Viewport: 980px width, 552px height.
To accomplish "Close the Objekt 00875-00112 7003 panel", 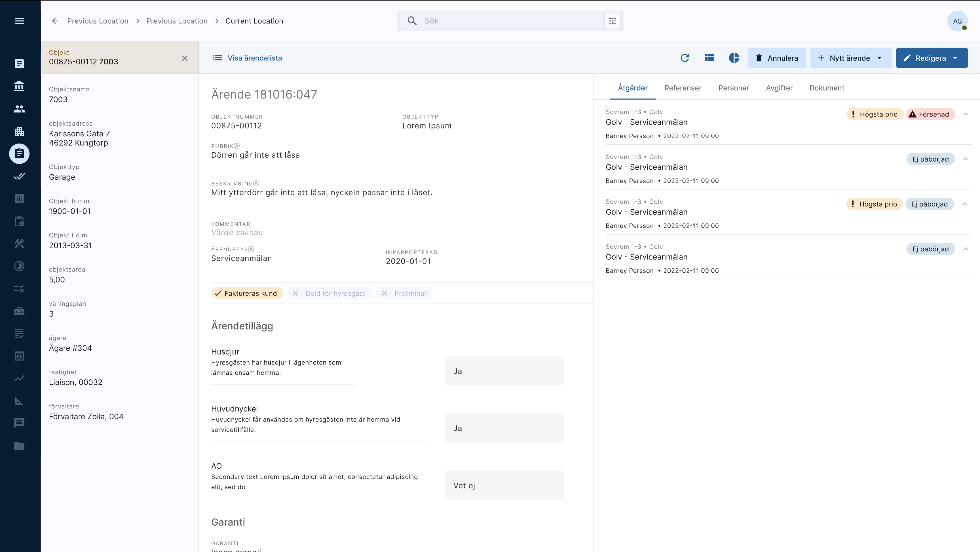I will [185, 58].
